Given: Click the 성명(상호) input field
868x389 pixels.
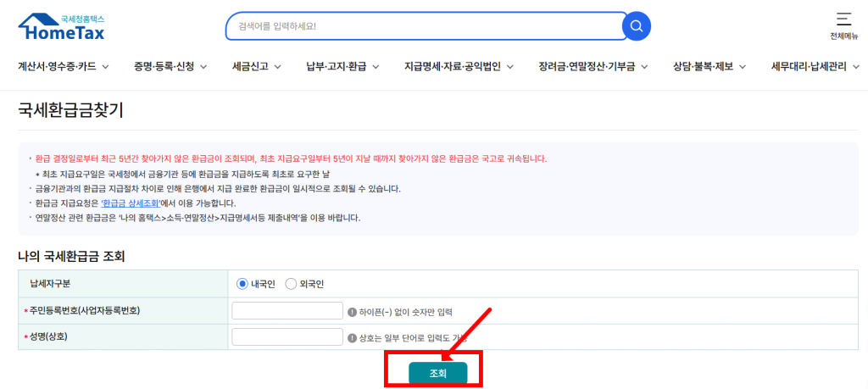Looking at the screenshot, I should pos(287,337).
